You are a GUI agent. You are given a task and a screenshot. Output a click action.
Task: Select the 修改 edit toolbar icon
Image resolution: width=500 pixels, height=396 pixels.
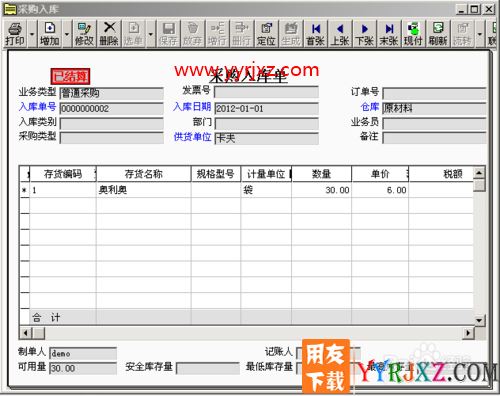(x=84, y=34)
